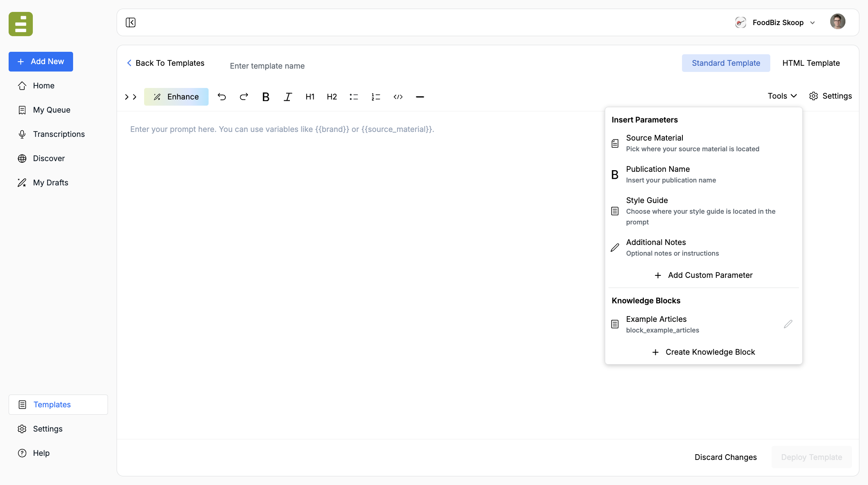The width and height of the screenshot is (868, 485).
Task: Insert a horizontal rule
Action: click(420, 97)
